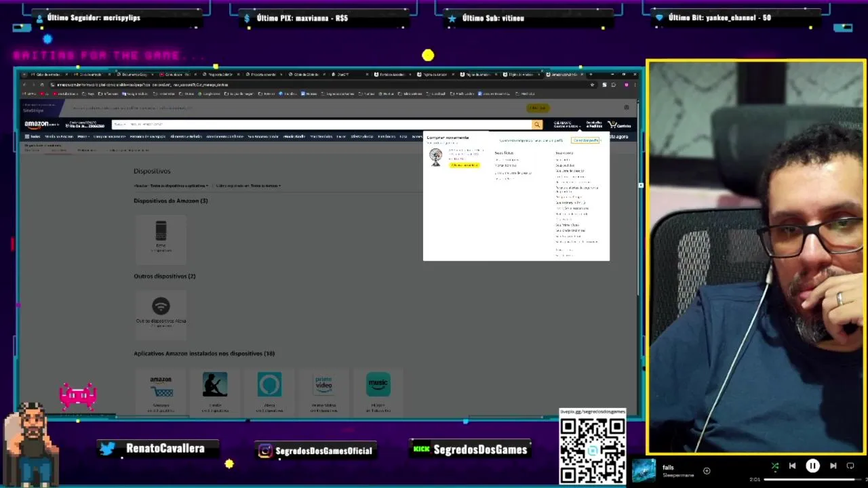Expand the 'Todos os termos' filter dropdown

(x=248, y=186)
